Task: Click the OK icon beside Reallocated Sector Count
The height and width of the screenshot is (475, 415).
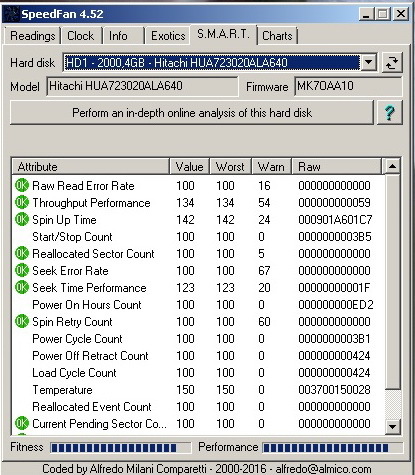Action: pos(22,253)
